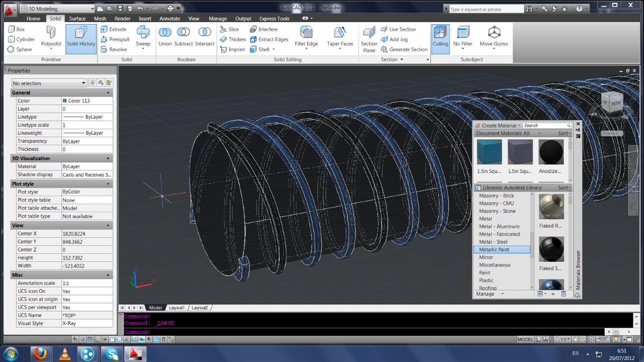Open Sort dropdown for Autodesk Library

(x=565, y=188)
